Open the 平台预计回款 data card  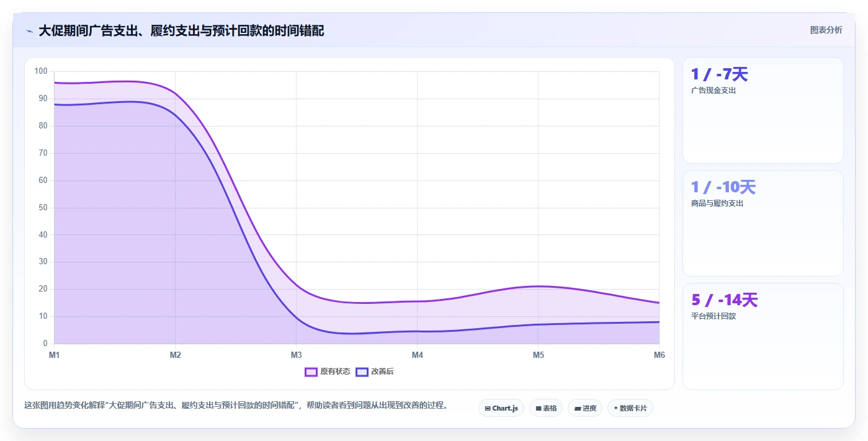[763, 337]
